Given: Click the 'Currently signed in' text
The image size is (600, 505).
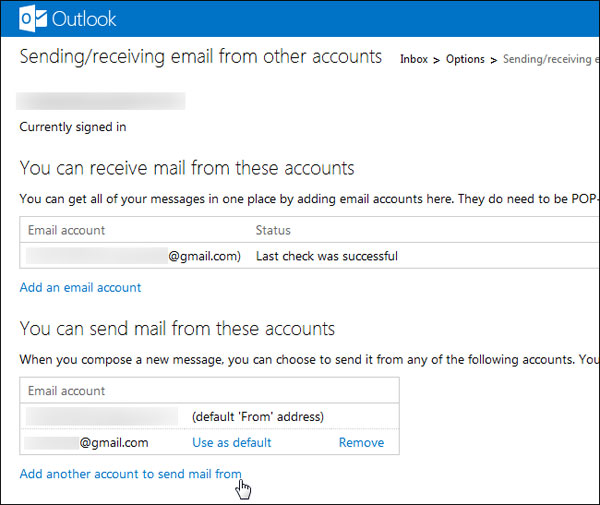Looking at the screenshot, I should coord(73,127).
